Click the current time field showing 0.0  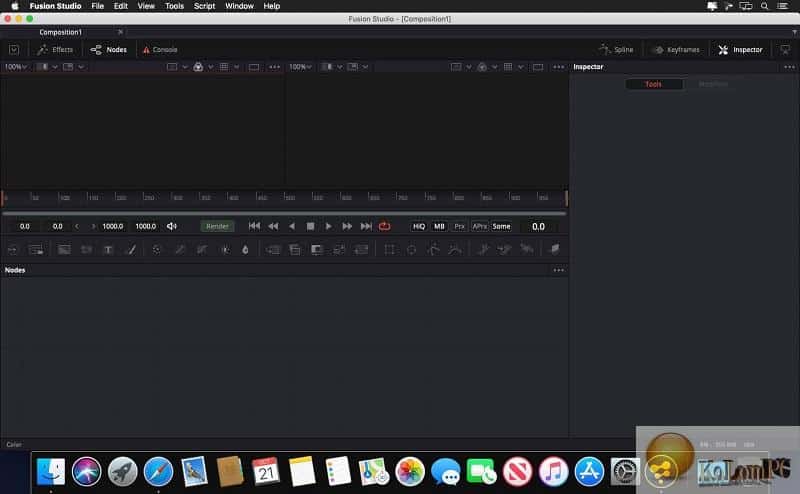(538, 227)
